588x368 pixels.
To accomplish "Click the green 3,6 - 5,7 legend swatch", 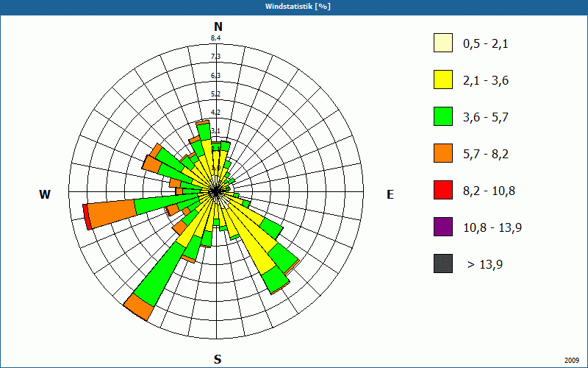I will [443, 116].
